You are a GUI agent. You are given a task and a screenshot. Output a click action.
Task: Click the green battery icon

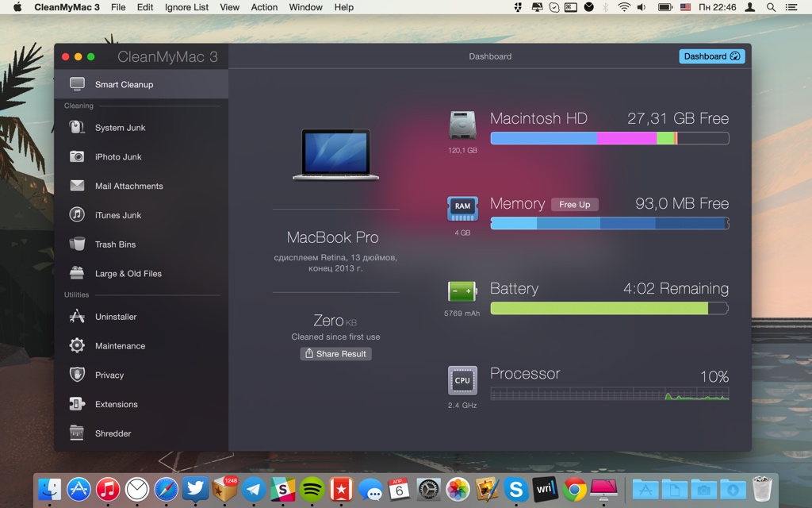click(462, 291)
